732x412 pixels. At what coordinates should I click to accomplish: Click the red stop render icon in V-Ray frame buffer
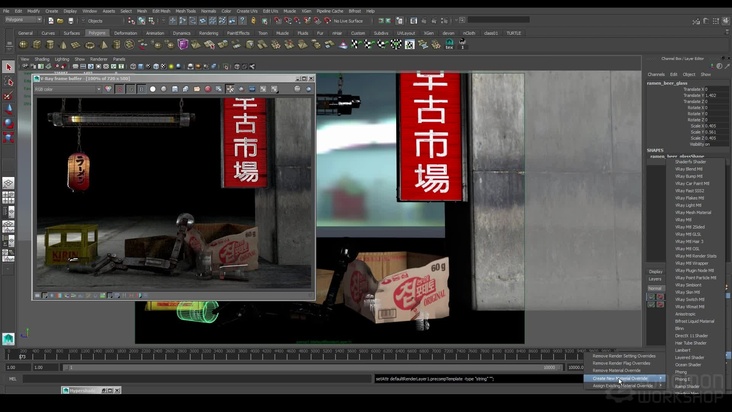click(x=208, y=89)
